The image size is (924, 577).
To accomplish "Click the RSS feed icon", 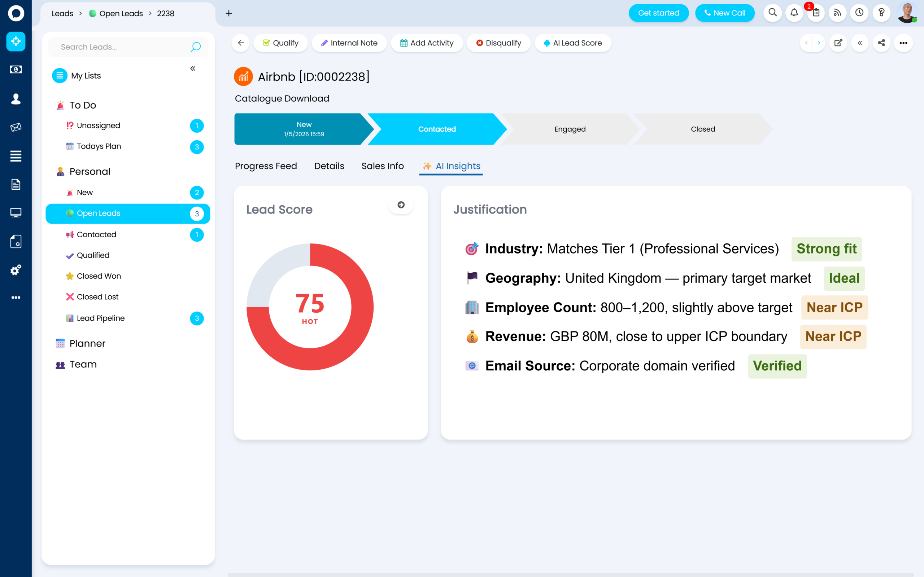I will (837, 13).
